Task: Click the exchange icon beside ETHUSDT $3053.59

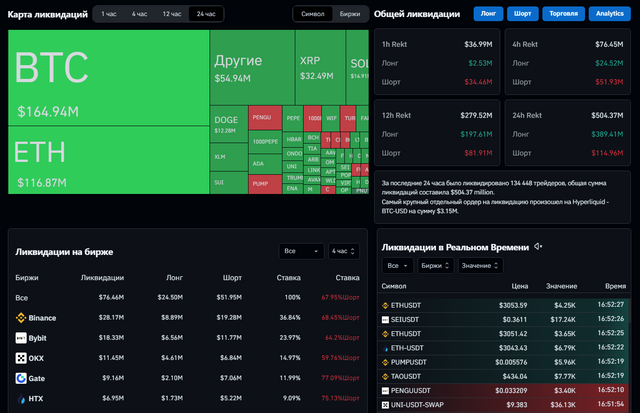Action: [x=385, y=305]
